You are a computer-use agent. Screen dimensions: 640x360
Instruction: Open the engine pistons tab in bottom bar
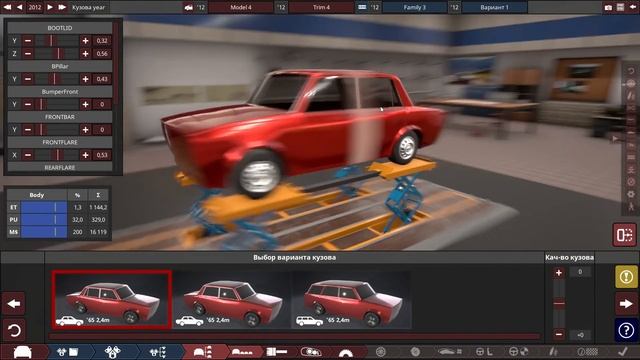(113, 352)
